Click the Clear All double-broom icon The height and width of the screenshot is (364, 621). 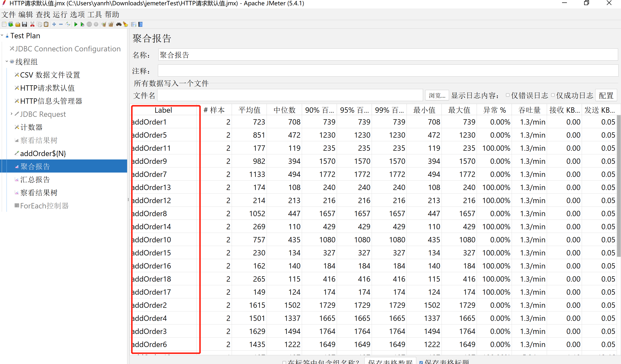coord(111,24)
